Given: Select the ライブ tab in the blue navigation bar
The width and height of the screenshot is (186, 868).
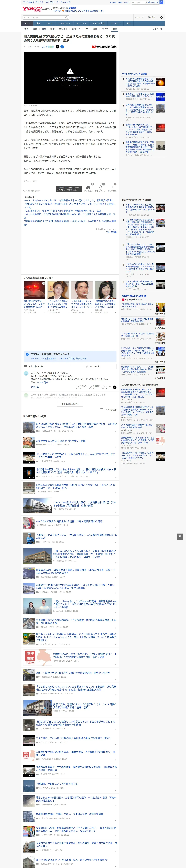Looking at the screenshot, I should [x=49, y=24].
